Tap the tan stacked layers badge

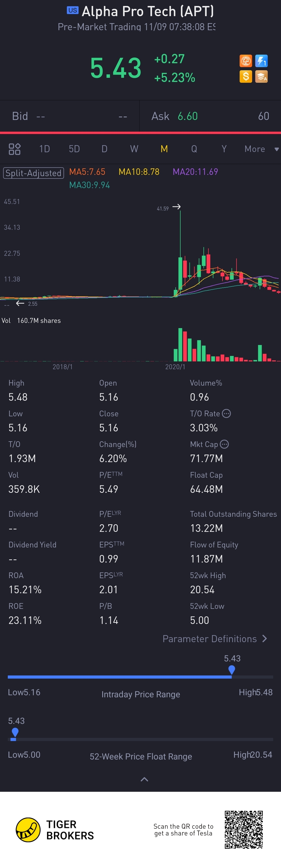coord(261,76)
